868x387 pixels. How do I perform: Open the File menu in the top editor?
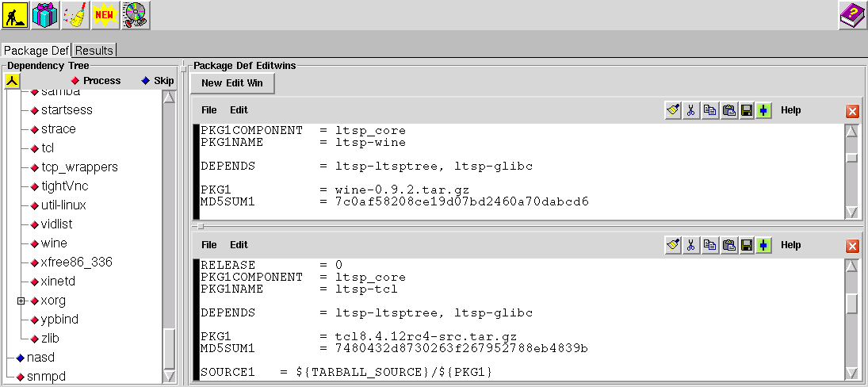pos(208,110)
